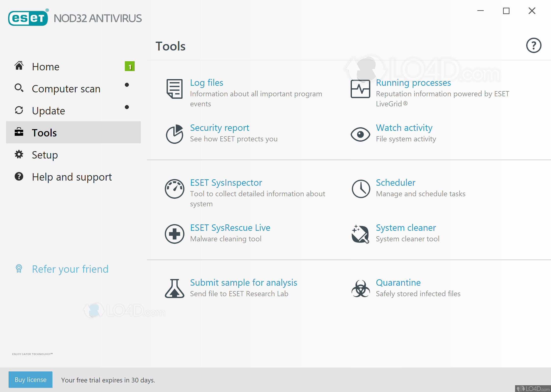Screen dimensions: 551x392
Task: Click the Log files document icon
Action: click(174, 89)
